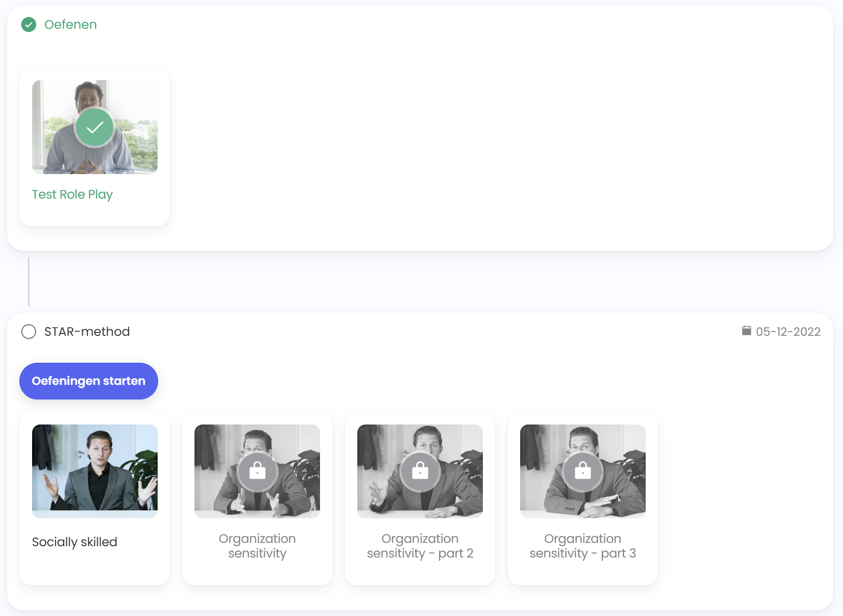Click the Organization sensitivity - part 2 title

[420, 546]
